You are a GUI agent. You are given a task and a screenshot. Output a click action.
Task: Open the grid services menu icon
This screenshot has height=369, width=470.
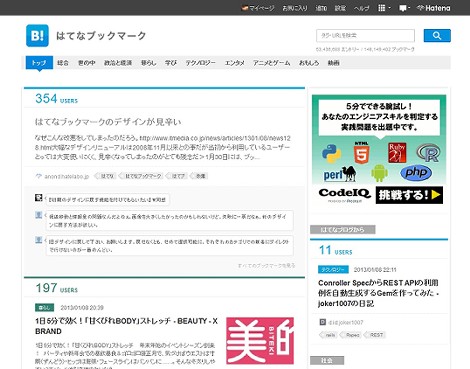382,8
